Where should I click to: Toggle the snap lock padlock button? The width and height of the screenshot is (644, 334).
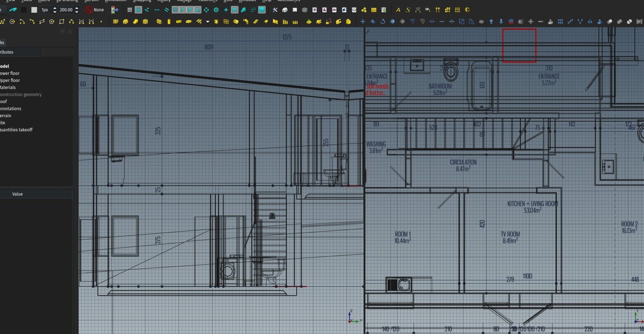tap(138, 10)
